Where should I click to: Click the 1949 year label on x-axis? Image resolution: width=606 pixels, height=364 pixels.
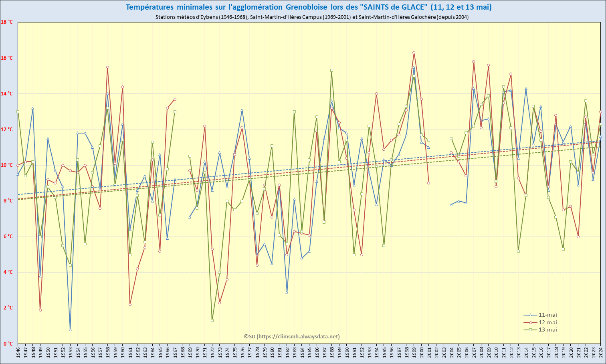click(40, 352)
